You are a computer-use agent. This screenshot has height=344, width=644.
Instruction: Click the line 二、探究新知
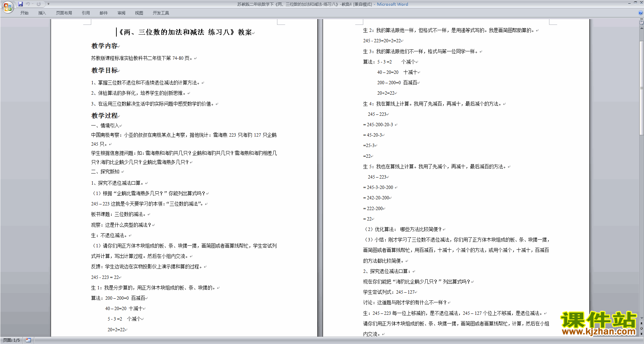(x=106, y=171)
